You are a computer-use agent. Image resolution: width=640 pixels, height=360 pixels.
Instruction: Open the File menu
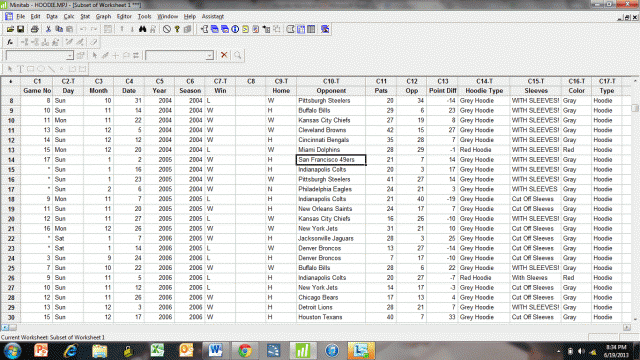(x=20, y=16)
